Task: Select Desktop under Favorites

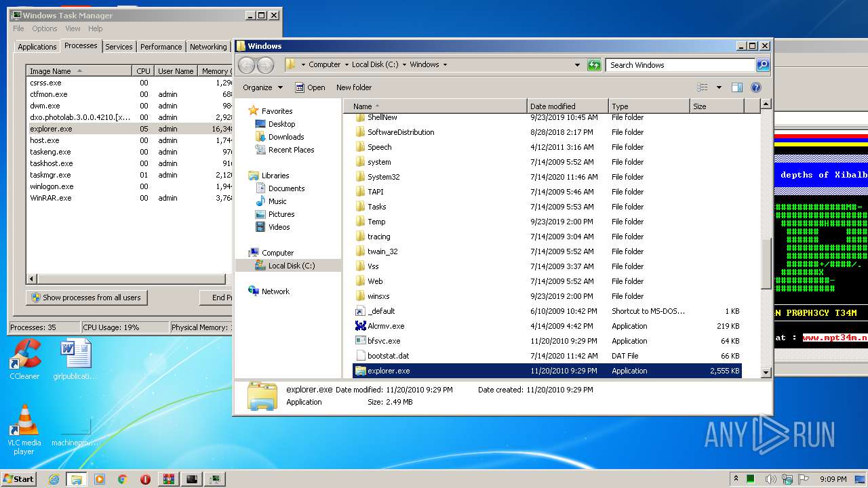Action: pos(281,124)
